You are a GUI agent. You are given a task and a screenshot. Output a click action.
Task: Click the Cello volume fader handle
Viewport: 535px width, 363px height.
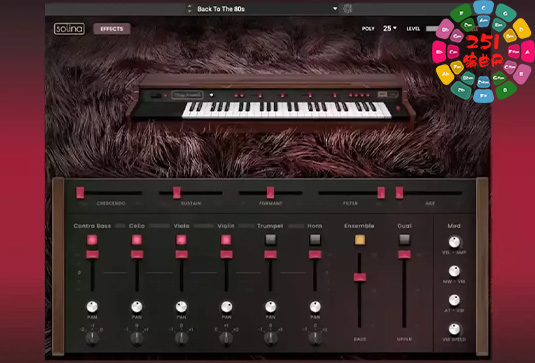click(x=137, y=255)
